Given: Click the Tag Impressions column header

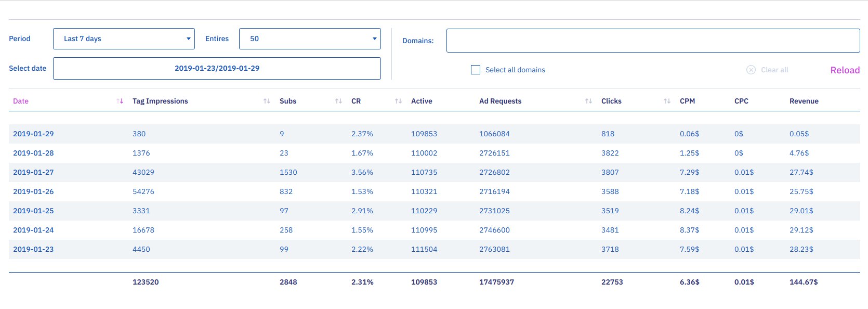Looking at the screenshot, I should coord(160,101).
